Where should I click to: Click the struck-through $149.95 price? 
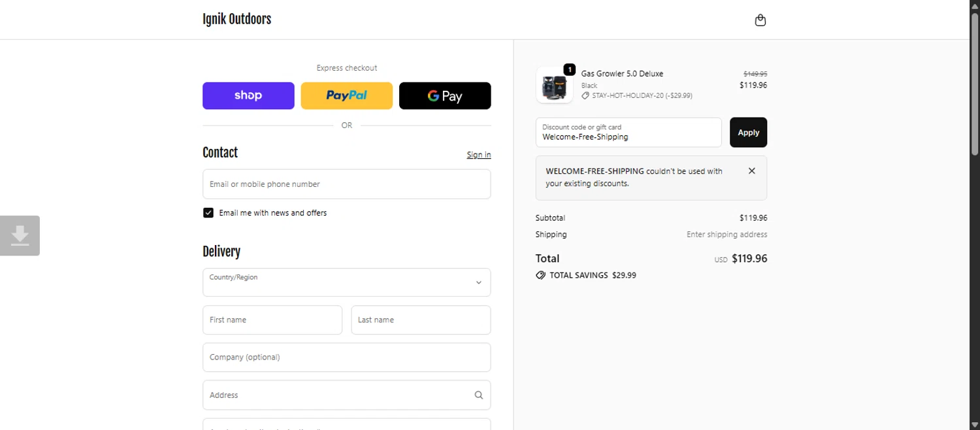[x=755, y=74]
